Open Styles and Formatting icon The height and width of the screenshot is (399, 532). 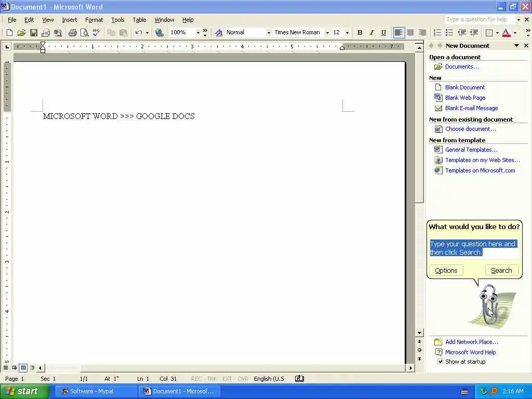219,33
